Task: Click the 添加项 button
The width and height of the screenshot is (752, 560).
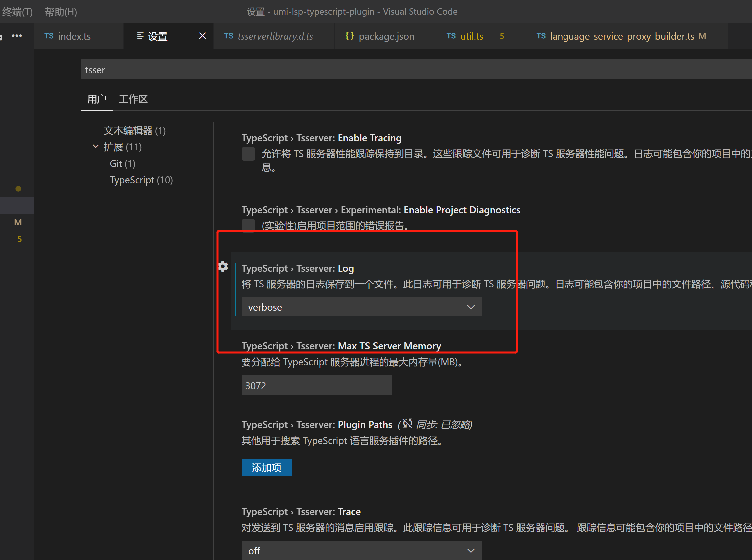Action: tap(266, 467)
